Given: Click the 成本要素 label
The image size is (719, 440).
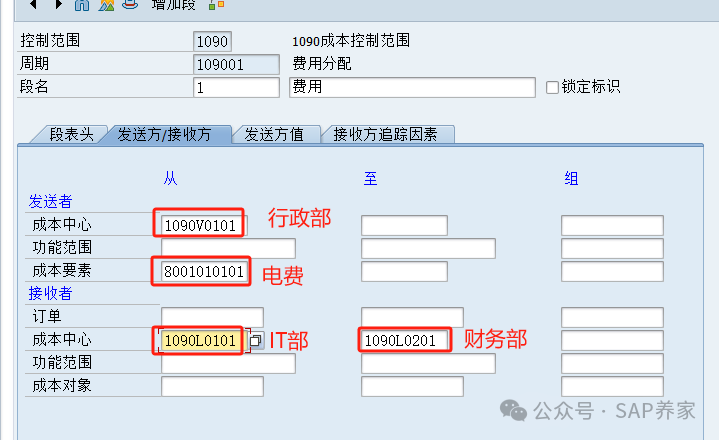Looking at the screenshot, I should pos(62,271).
